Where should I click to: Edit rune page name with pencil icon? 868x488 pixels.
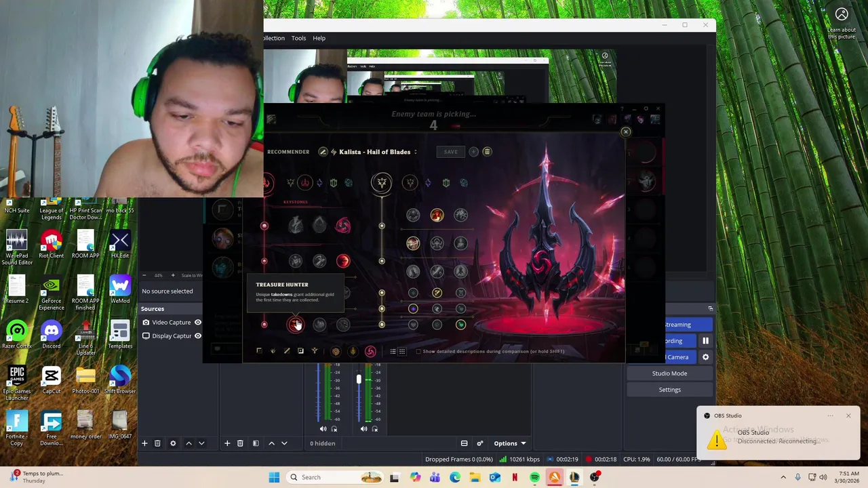323,152
